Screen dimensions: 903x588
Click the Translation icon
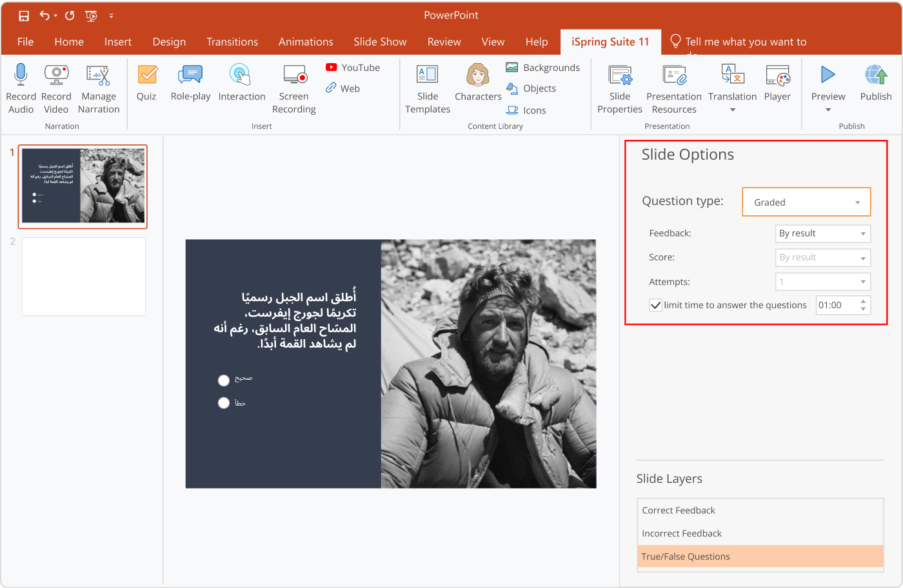(733, 75)
